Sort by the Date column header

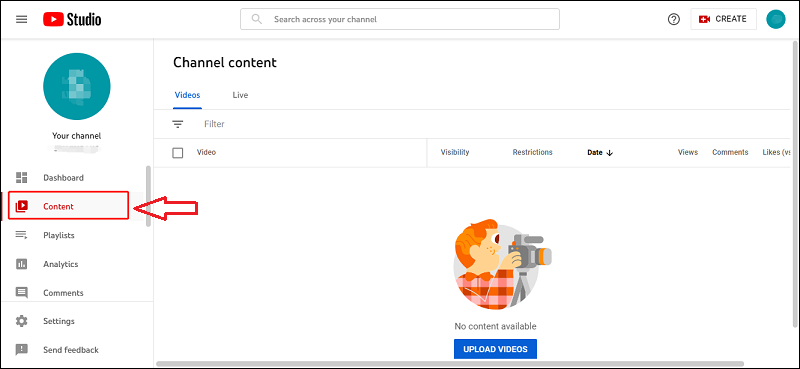click(x=600, y=152)
